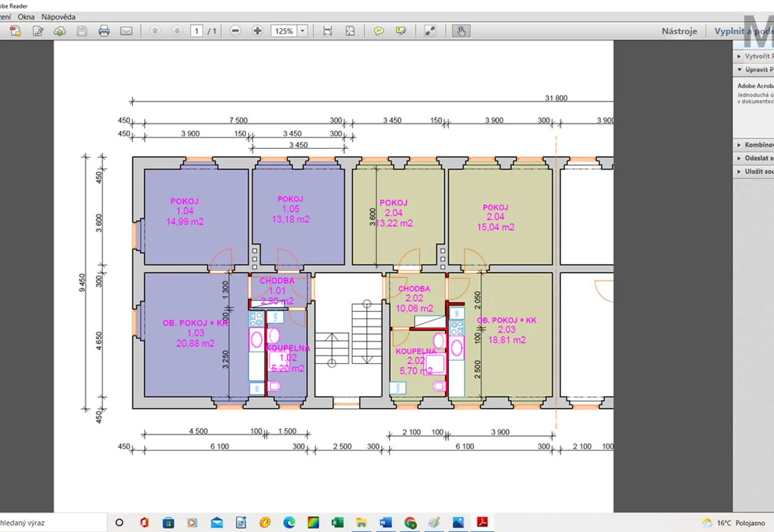Open the weather 16°C Polojasno widget

pos(733,523)
